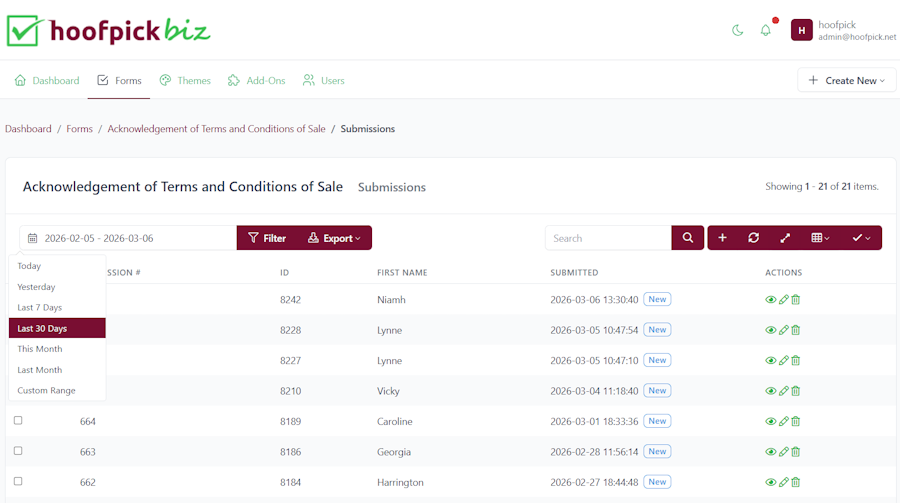This screenshot has width=900, height=503.
Task: Edit Harrington's submission 8184
Action: [x=783, y=482]
